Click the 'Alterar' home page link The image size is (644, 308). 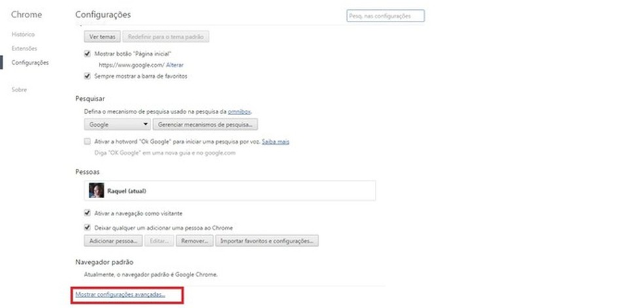coord(175,65)
